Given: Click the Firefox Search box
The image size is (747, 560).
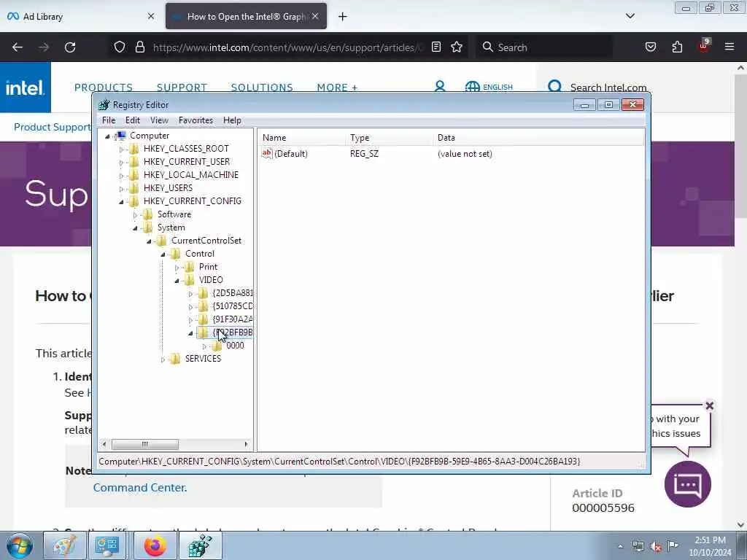Looking at the screenshot, I should pyautogui.click(x=544, y=47).
